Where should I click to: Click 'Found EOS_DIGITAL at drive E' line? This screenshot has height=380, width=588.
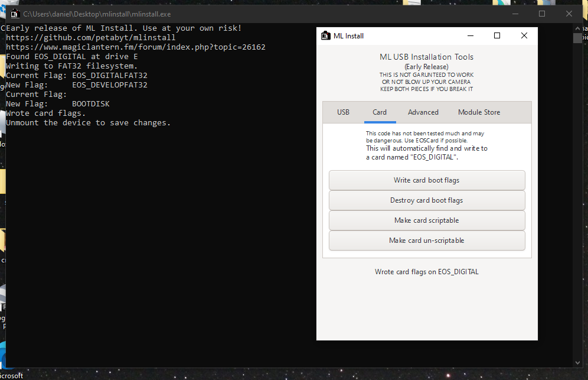click(x=72, y=57)
